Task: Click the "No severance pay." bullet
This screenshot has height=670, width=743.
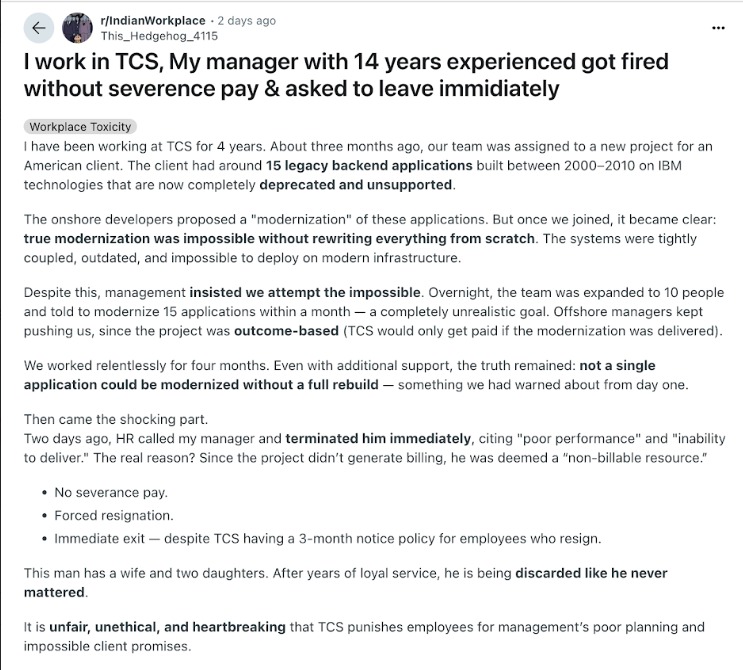Action: click(110, 492)
